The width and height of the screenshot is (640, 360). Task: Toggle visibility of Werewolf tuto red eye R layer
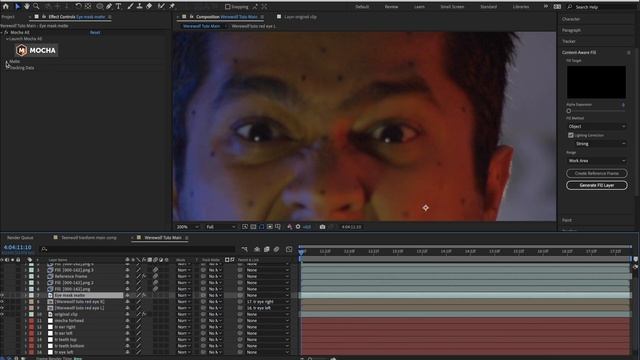[2, 302]
